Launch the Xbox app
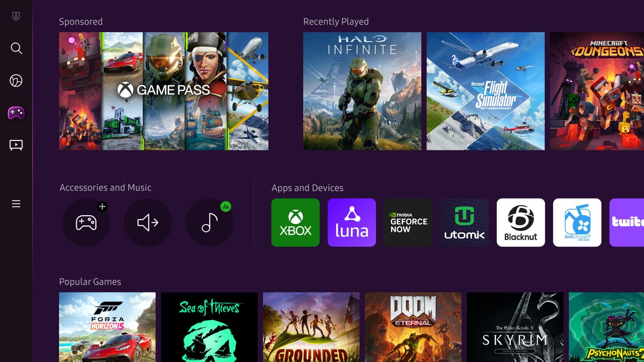The width and height of the screenshot is (644, 362). pos(295,222)
